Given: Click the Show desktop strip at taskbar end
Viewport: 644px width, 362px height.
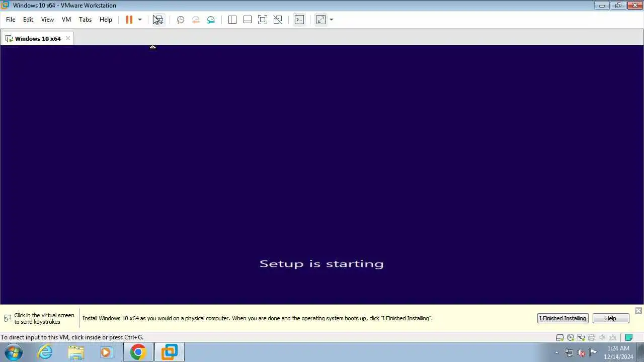Looking at the screenshot, I should click(640, 352).
